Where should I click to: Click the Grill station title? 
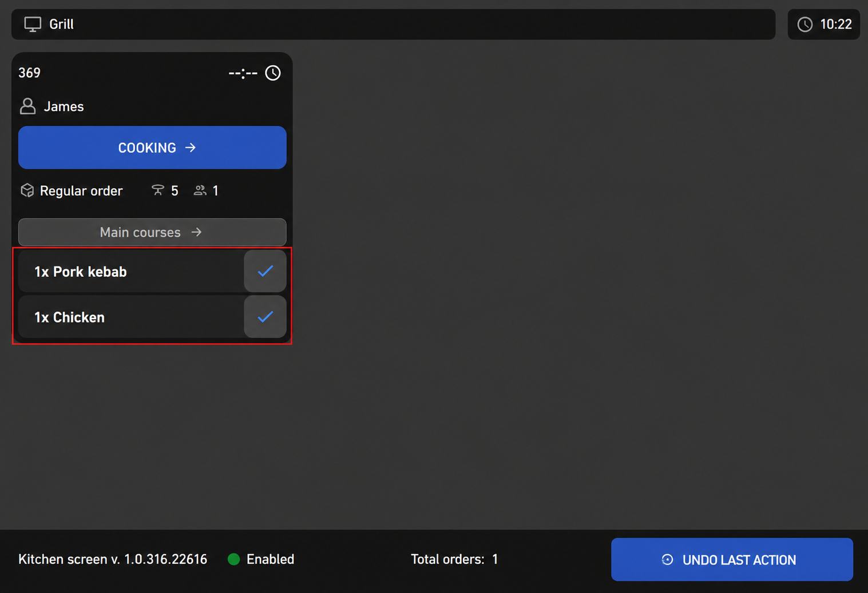(x=61, y=24)
